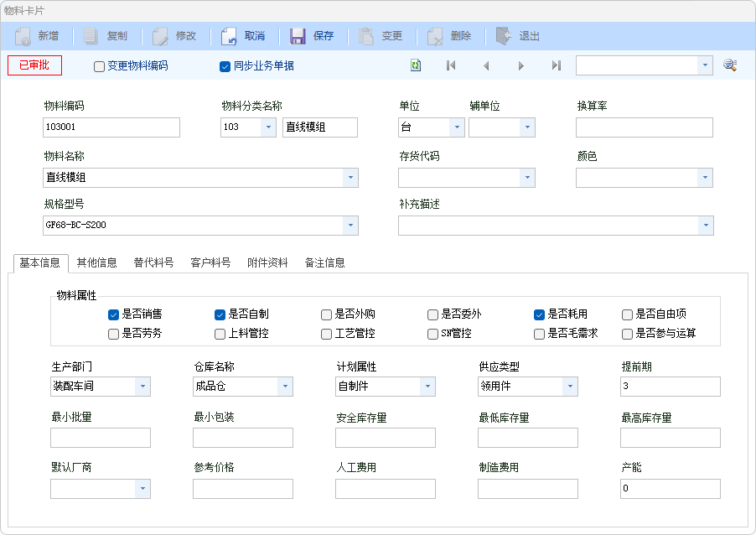Click the 参考价格 input field
Screen dimensions: 756x535
tap(243, 489)
